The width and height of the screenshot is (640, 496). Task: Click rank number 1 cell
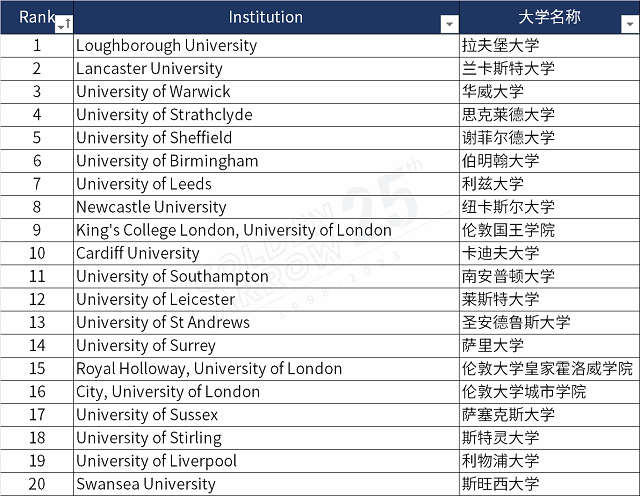(x=37, y=46)
